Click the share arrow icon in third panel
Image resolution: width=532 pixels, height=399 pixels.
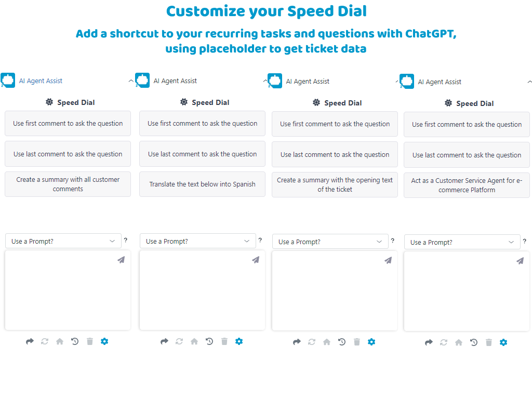pyautogui.click(x=297, y=342)
